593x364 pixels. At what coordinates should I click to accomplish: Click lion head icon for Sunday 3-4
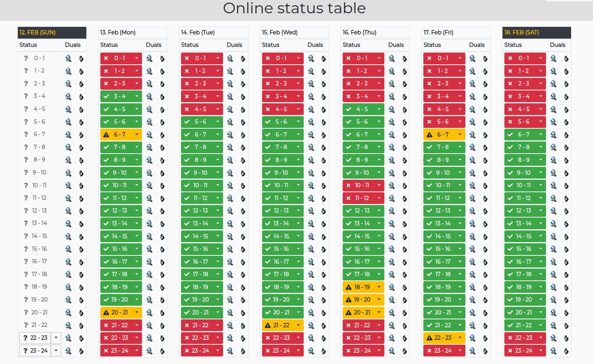(81, 96)
